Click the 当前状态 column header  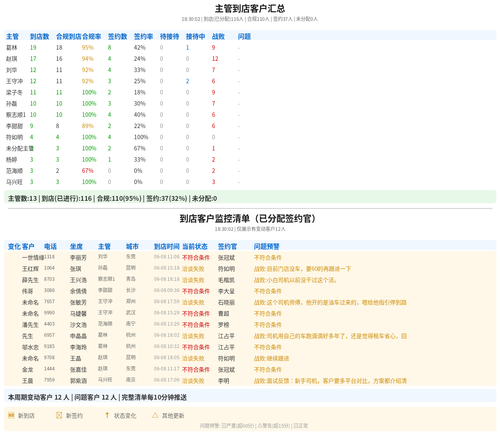pos(195,246)
